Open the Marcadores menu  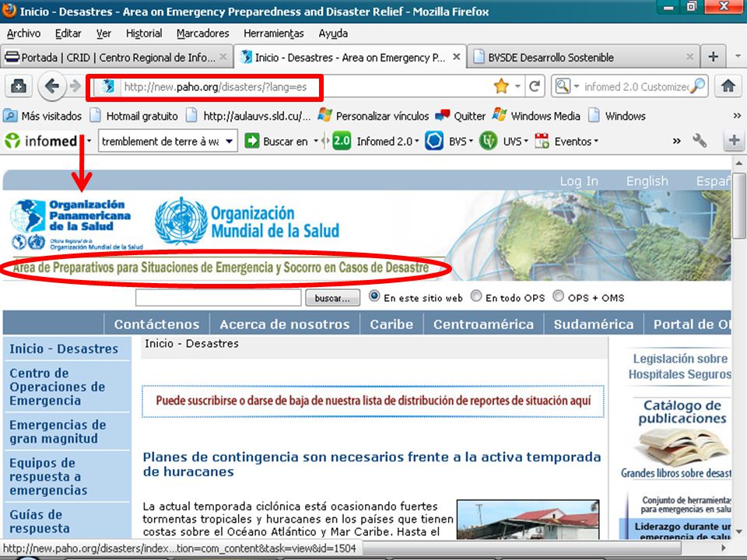click(202, 33)
